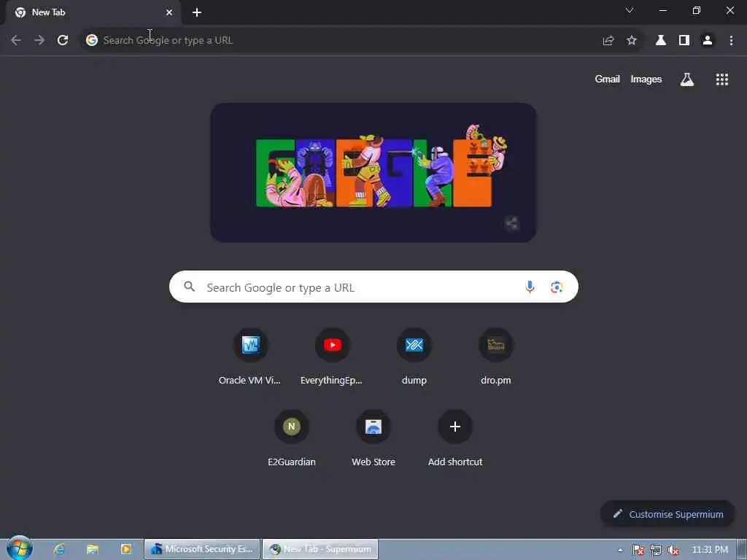Open the Web Store shortcut

[373, 438]
